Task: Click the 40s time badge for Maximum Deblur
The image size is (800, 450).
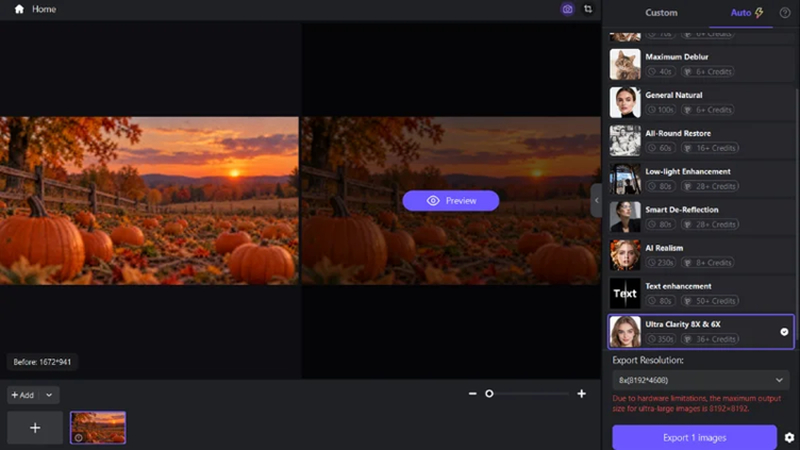Action: point(661,71)
